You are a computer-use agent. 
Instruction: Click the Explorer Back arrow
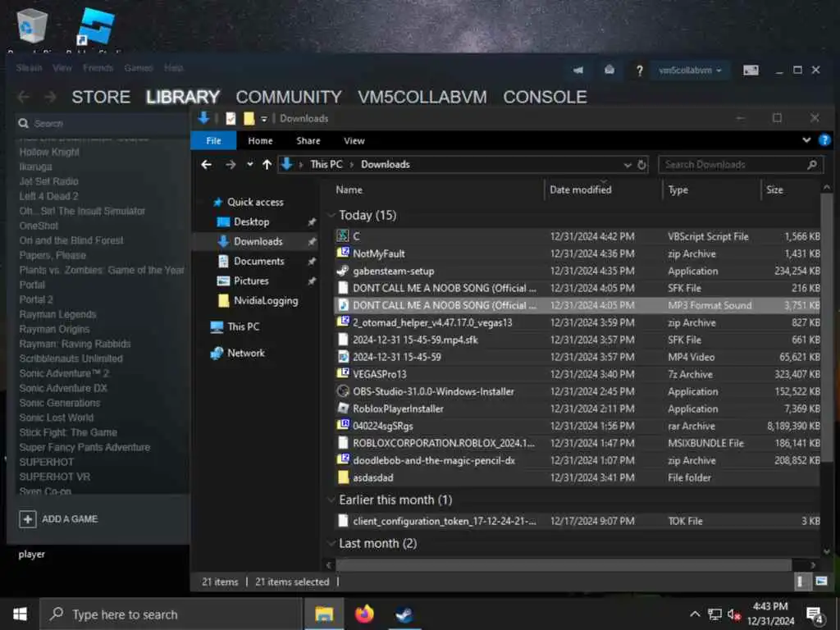[x=206, y=164]
